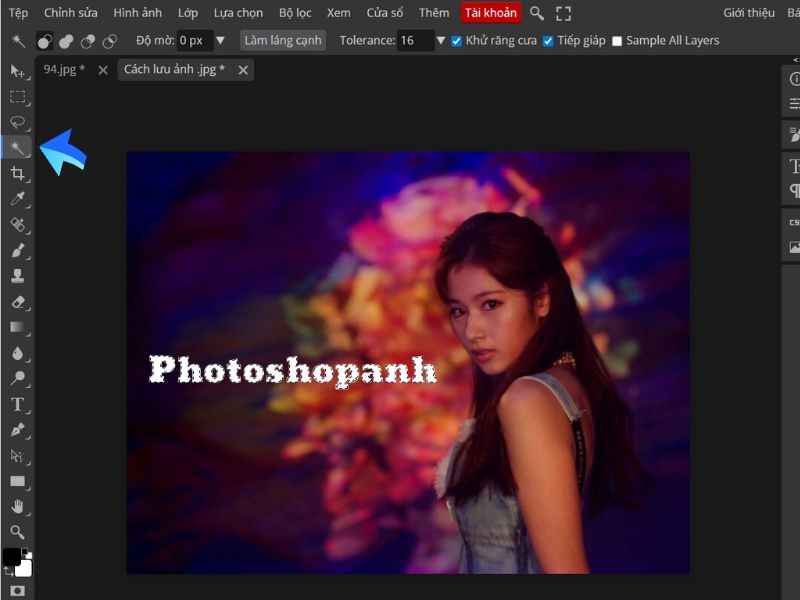This screenshot has width=800, height=600.
Task: Enable Sample All Layers checkbox
Action: point(617,41)
